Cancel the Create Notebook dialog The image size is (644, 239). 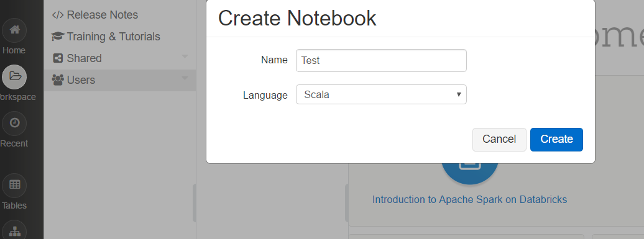coord(499,140)
